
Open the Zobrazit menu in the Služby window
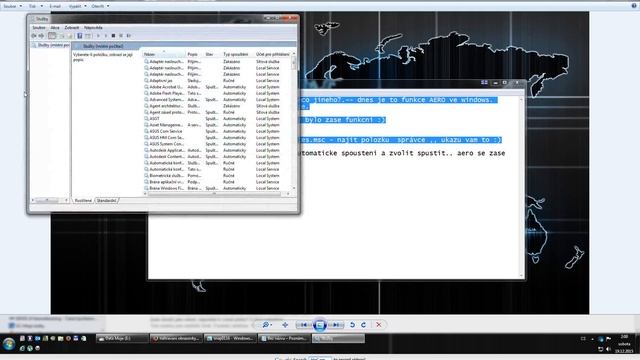pos(72,28)
